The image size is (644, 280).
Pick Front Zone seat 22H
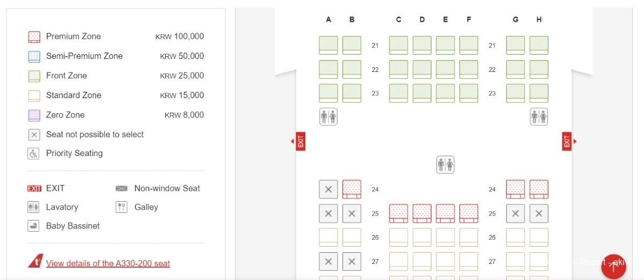[x=539, y=69]
